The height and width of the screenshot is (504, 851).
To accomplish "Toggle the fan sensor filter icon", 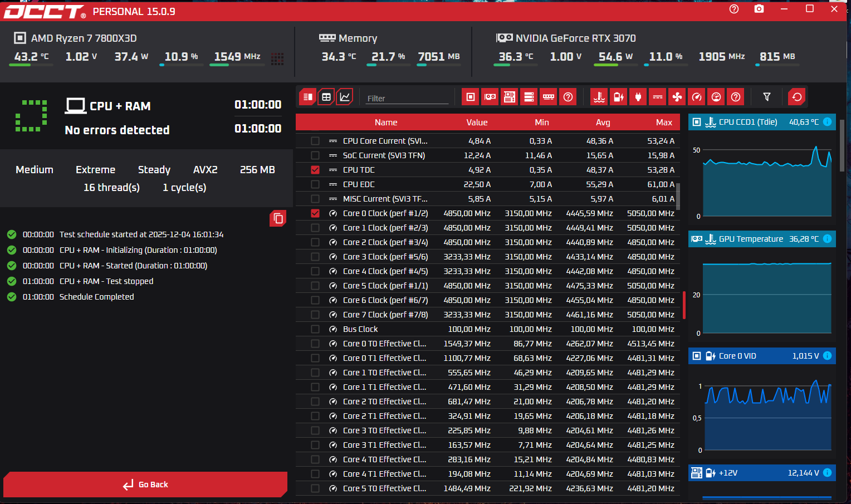I will tap(677, 97).
